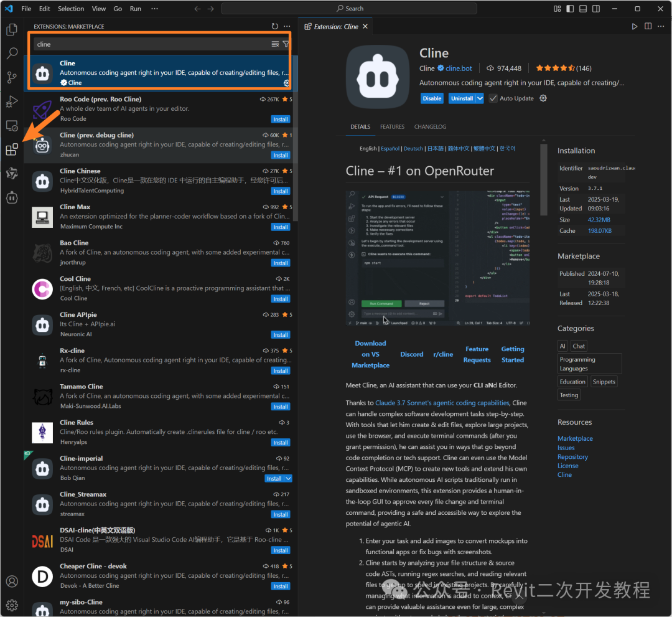Click the extensions search input field

click(x=152, y=44)
